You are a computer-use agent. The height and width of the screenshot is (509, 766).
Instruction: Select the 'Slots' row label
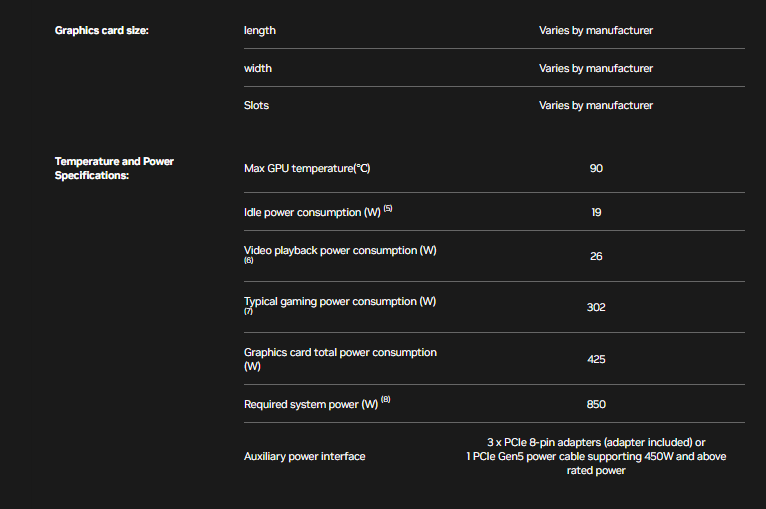256,105
